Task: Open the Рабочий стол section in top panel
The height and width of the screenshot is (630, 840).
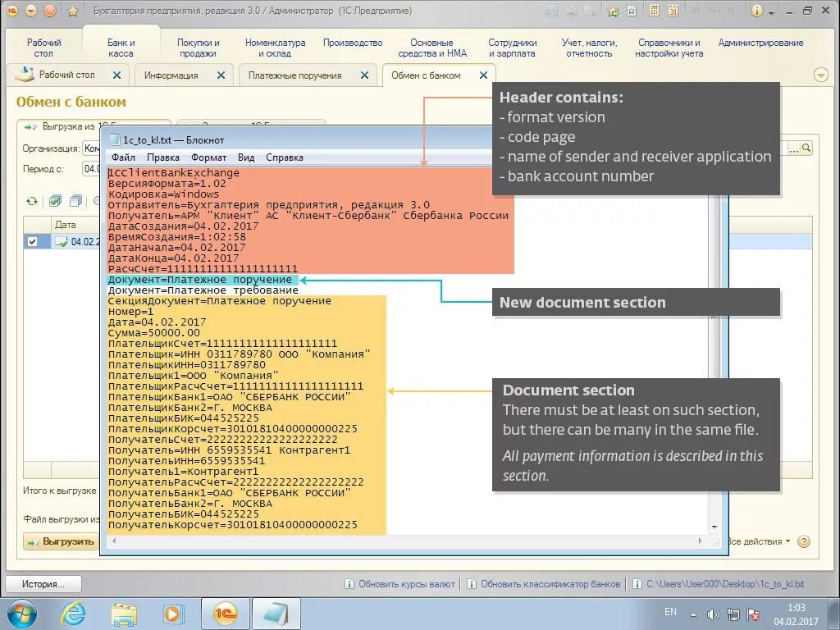Action: [x=44, y=48]
